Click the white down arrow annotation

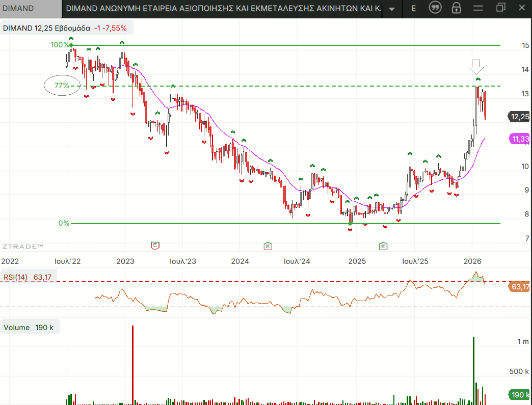[476, 67]
